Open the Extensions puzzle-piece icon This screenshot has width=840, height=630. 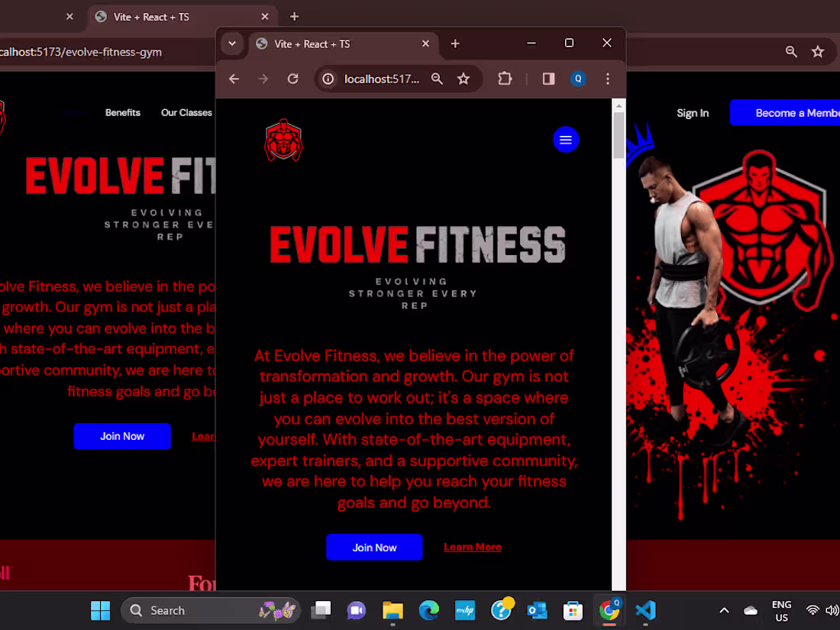point(505,79)
